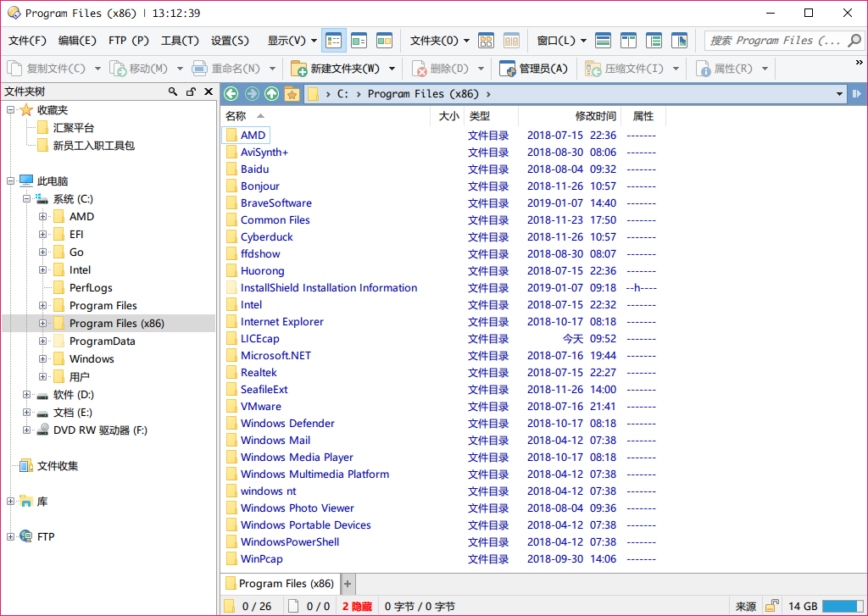Click the favorites star in the address bar

tap(291, 94)
